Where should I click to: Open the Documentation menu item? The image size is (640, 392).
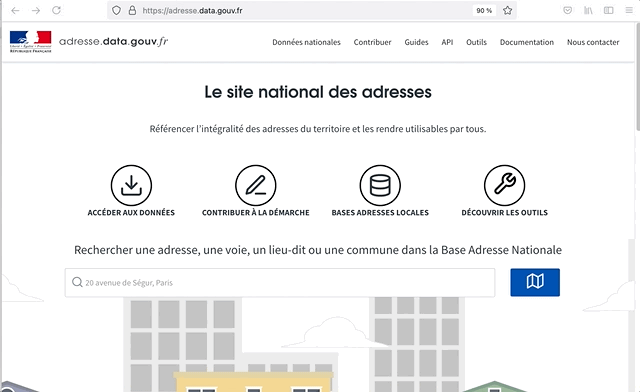click(527, 42)
